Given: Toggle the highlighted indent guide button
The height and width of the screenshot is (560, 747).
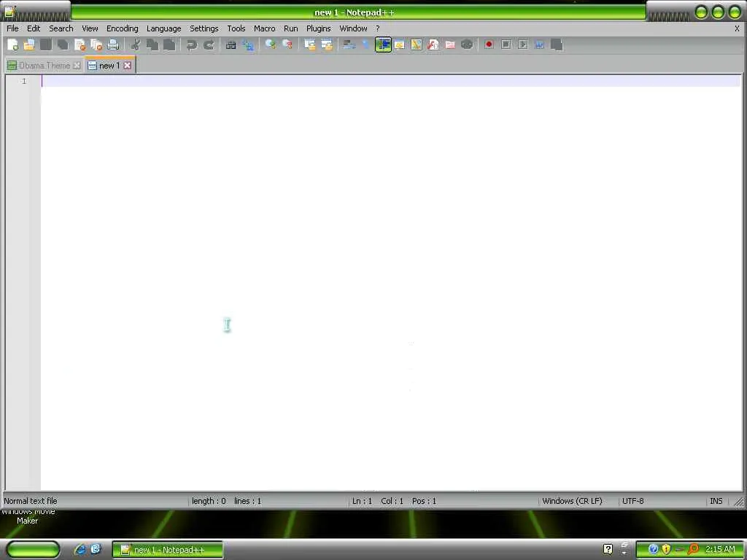Looking at the screenshot, I should click(x=383, y=44).
